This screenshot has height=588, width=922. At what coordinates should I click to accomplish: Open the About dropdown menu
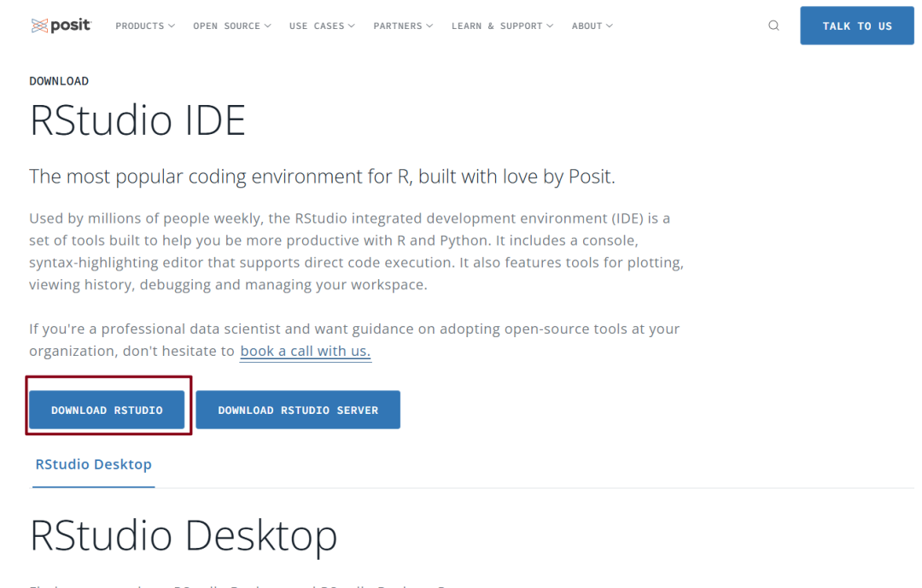tap(592, 26)
